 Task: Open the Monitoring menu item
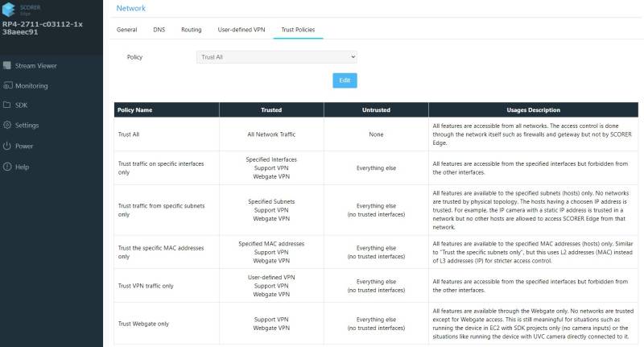coord(31,85)
